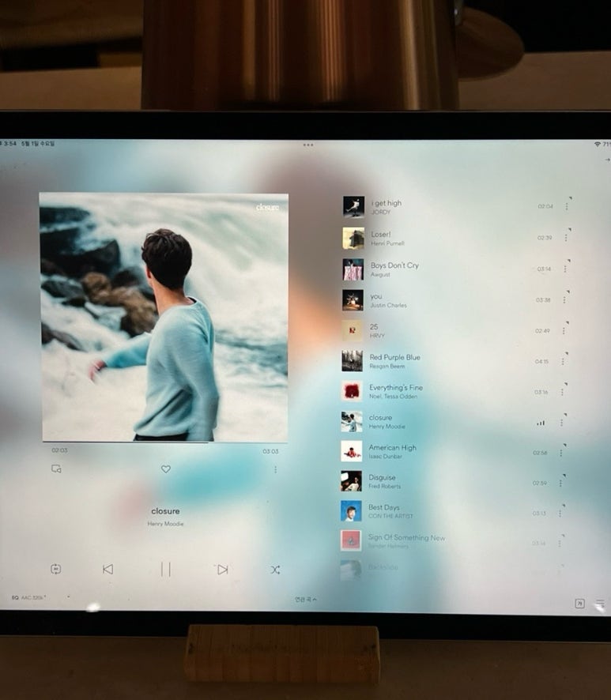This screenshot has width=611, height=700.
Task: Tap the large closure album cover
Action: pyautogui.click(x=164, y=318)
